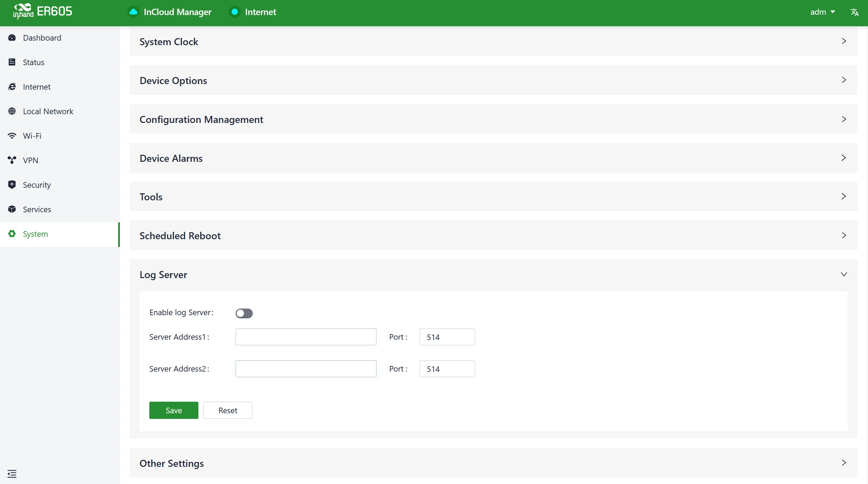Click the Wi-Fi signal icon
Screen dimensions: 868x484
click(12, 136)
